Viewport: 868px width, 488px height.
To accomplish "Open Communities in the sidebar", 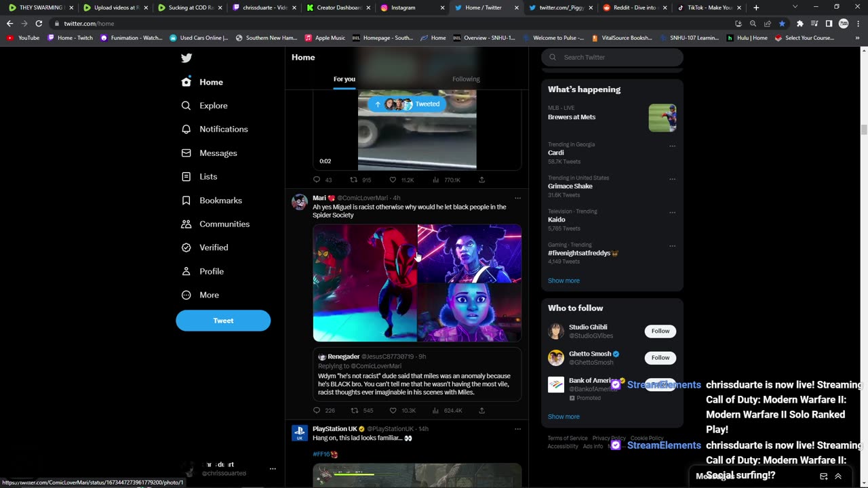I will [216, 224].
